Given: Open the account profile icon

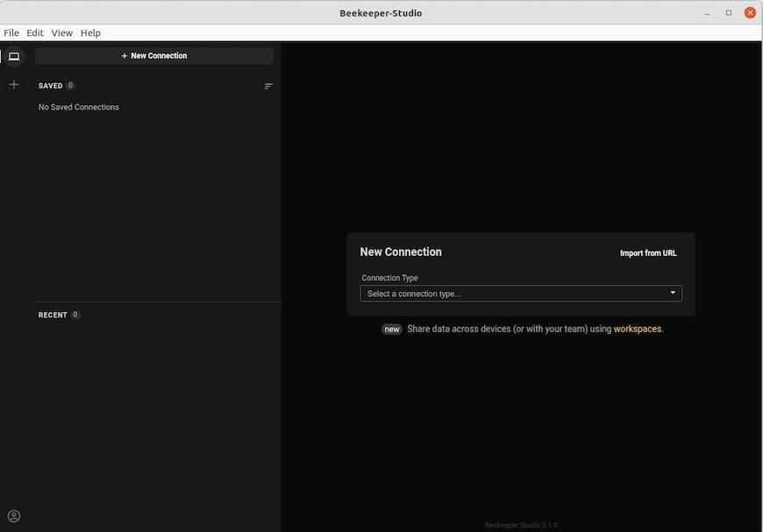Looking at the screenshot, I should [14, 516].
